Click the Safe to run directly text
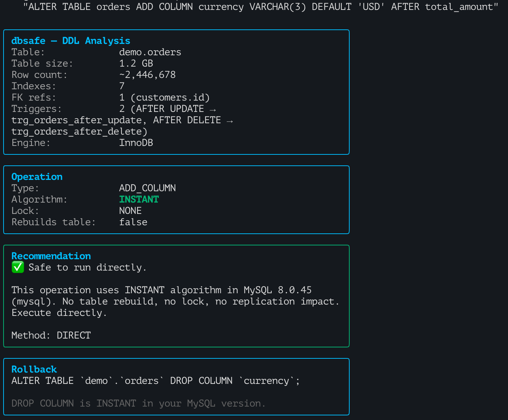 coord(87,267)
